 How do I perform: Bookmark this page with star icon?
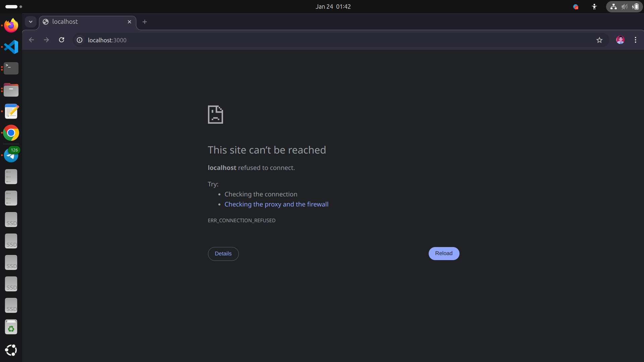point(599,40)
